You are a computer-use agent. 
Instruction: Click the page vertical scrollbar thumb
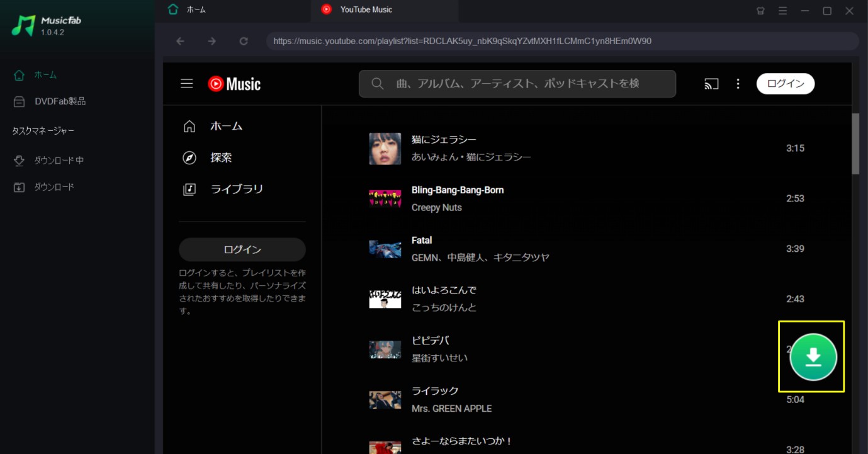tap(855, 144)
